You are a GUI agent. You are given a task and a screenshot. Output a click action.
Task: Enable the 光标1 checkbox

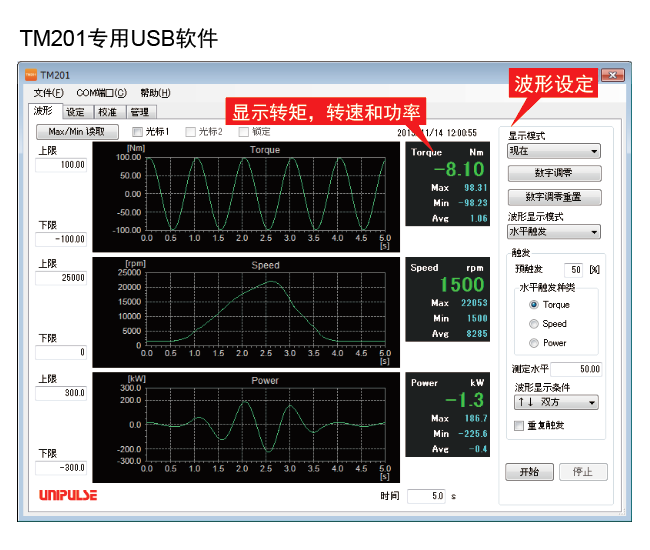[137, 132]
